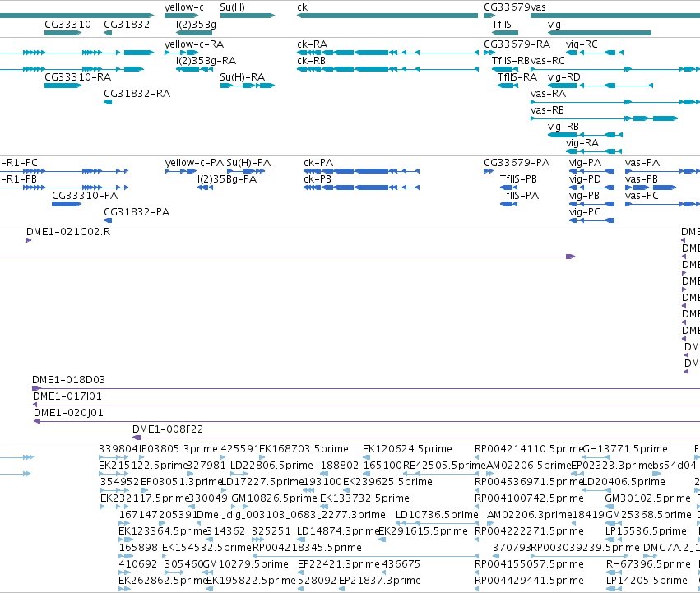Screen dimensions: 700x593
Task: Select the vas-PC protein label
Action: 642,196
